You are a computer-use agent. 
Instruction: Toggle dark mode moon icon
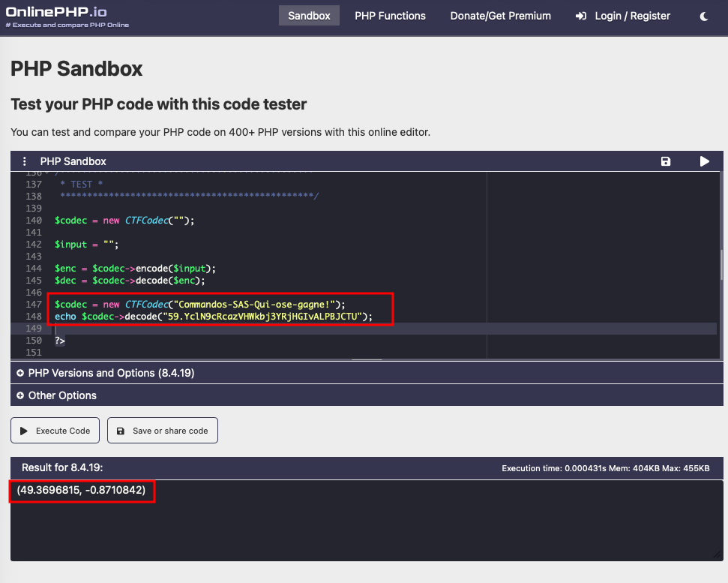704,17
